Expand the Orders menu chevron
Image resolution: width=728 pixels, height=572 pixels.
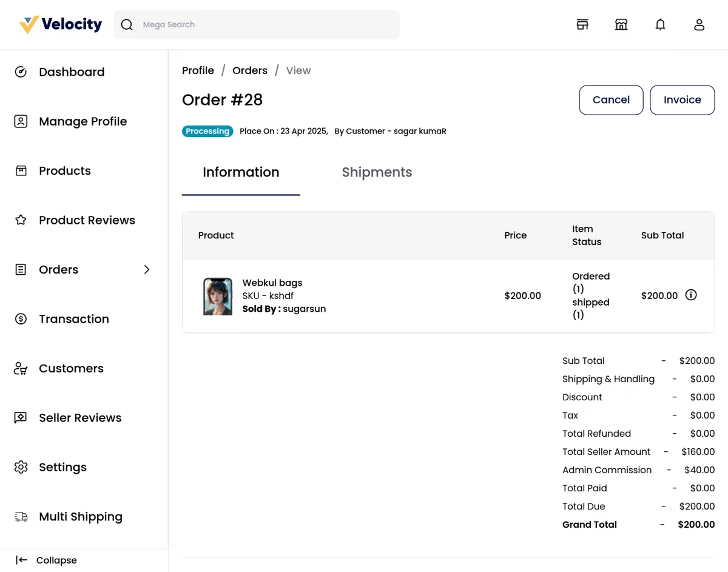tap(146, 269)
